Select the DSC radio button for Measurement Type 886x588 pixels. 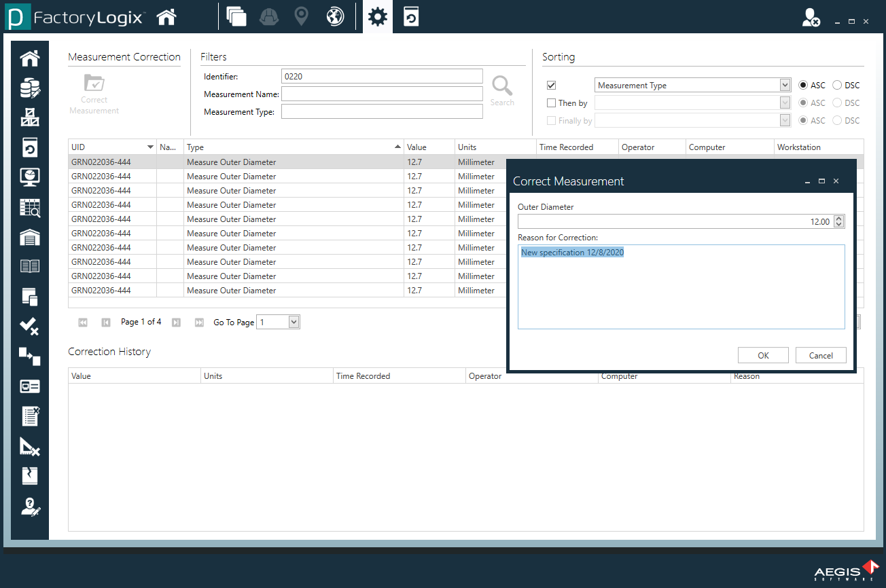[x=837, y=86]
